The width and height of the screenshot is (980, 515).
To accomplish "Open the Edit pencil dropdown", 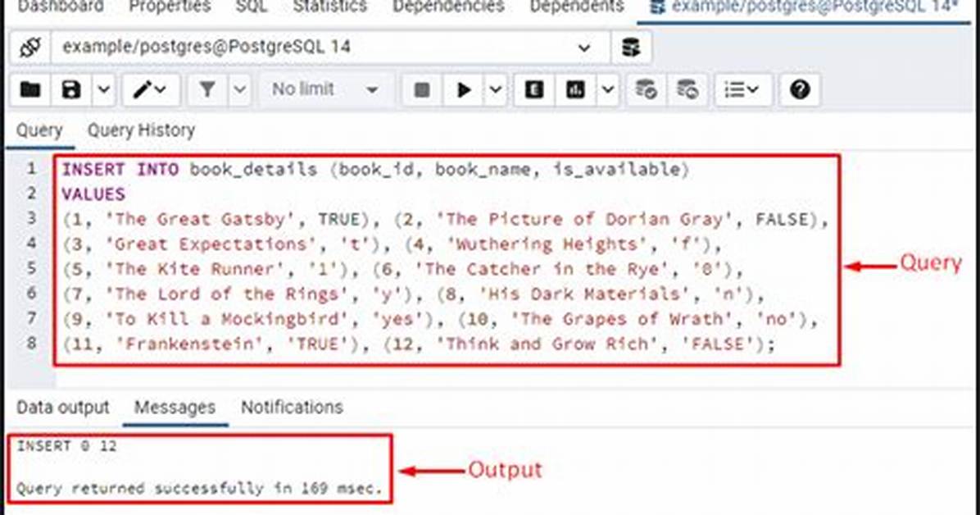I will [x=150, y=90].
